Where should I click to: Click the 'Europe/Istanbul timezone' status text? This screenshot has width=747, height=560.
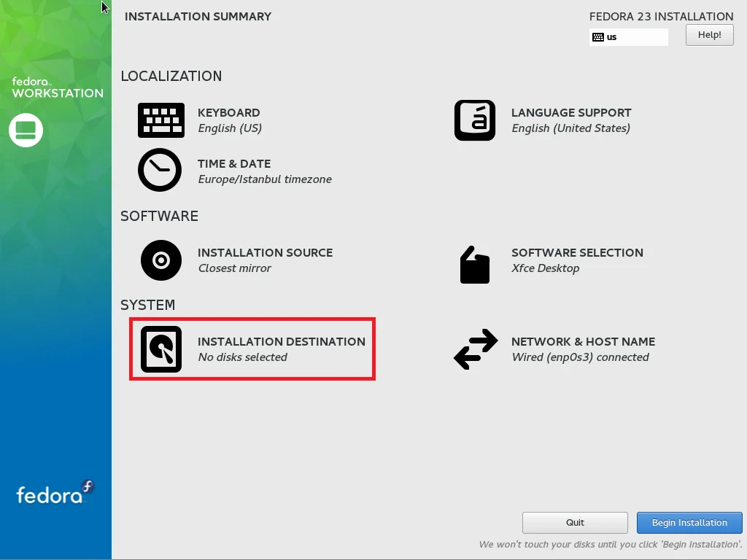click(x=265, y=179)
